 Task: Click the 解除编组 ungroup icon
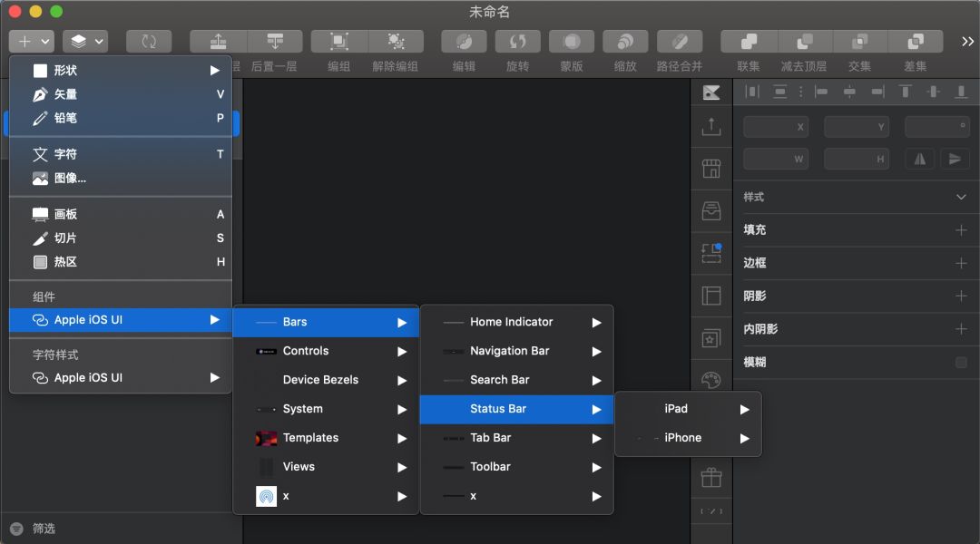(396, 41)
